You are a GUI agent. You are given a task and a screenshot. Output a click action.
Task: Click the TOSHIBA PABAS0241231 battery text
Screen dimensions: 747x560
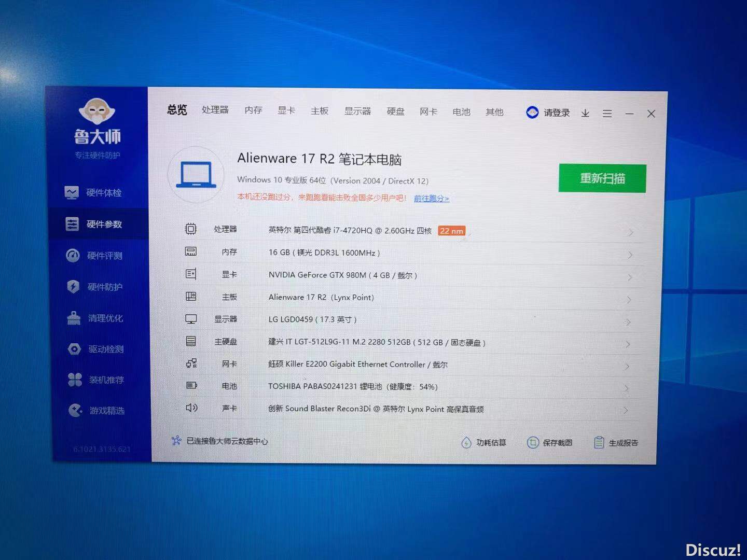coord(353,386)
